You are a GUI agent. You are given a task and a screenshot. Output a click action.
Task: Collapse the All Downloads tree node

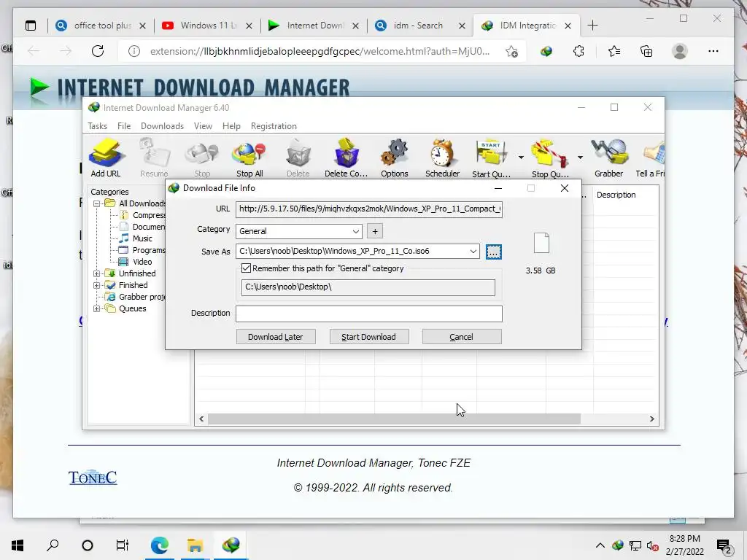97,204
